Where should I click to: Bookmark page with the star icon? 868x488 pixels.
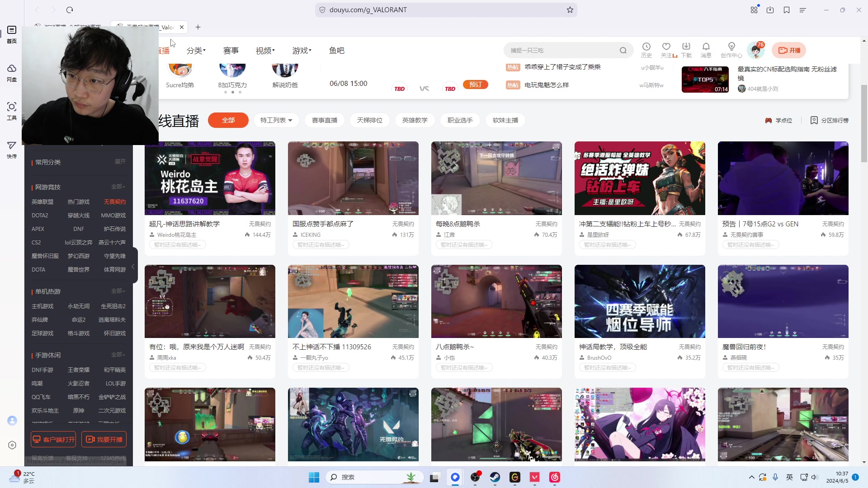point(570,10)
